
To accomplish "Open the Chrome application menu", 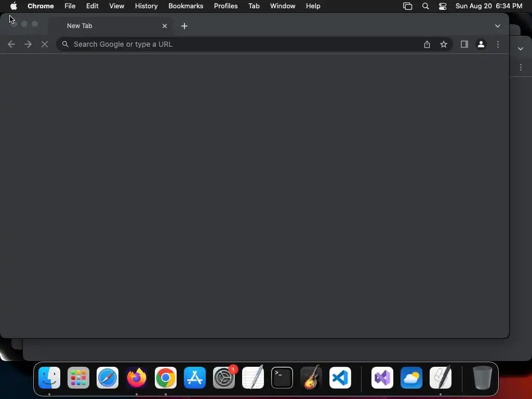I will pyautogui.click(x=41, y=6).
